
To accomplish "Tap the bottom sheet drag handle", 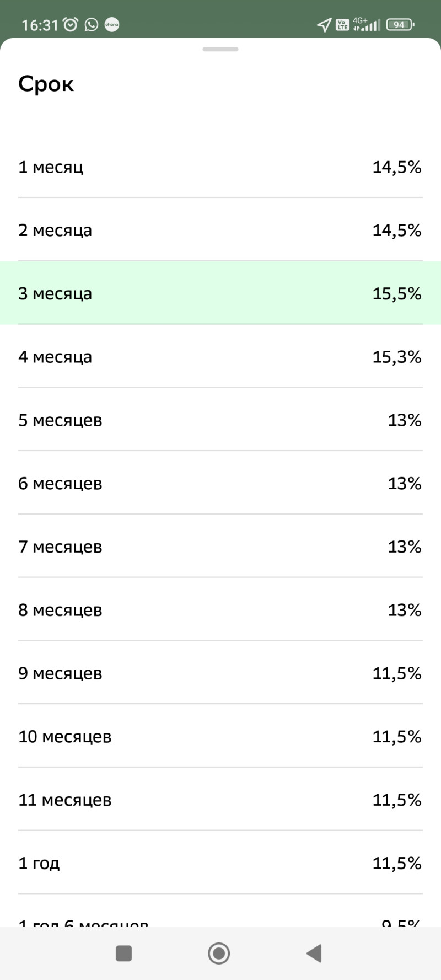I will point(220,49).
